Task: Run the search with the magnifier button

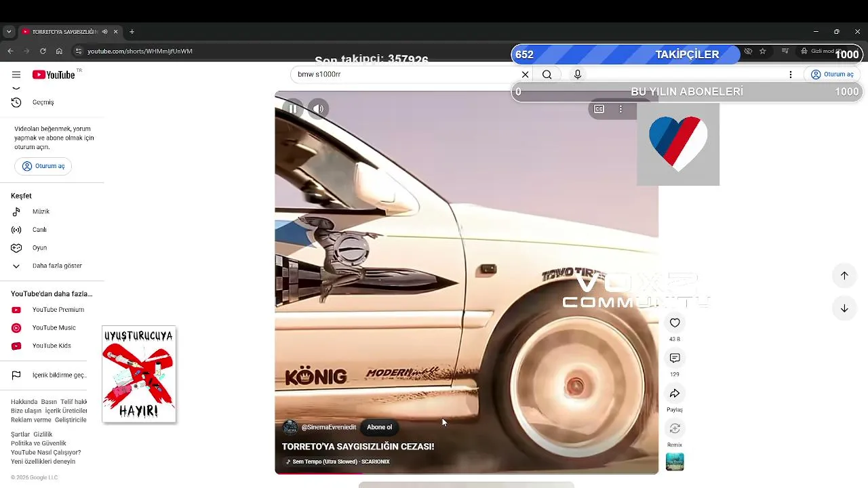Action: [x=547, y=75]
